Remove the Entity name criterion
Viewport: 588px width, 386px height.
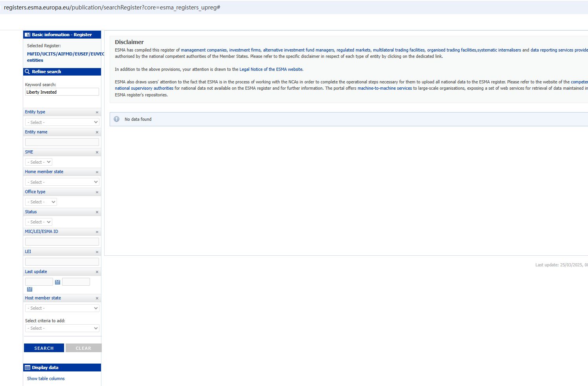[97, 132]
